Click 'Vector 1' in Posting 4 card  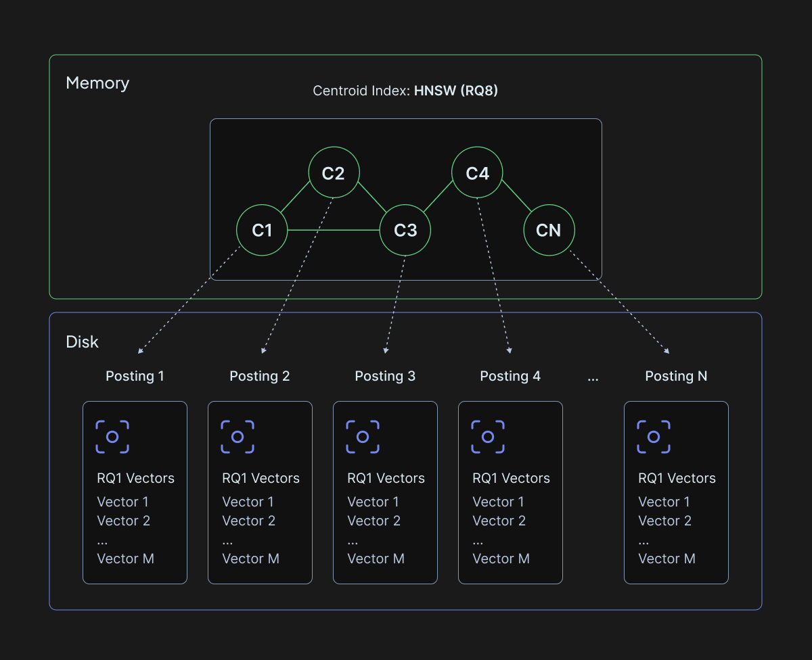click(x=498, y=502)
